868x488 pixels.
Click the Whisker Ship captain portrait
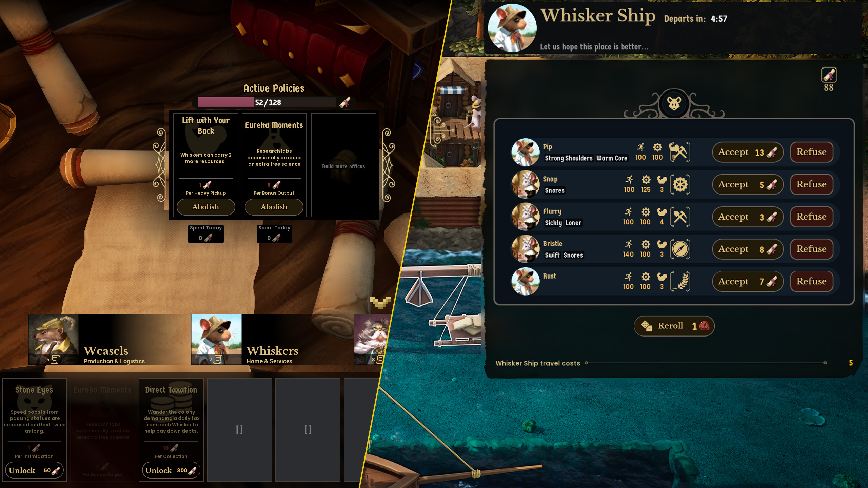pyautogui.click(x=512, y=28)
